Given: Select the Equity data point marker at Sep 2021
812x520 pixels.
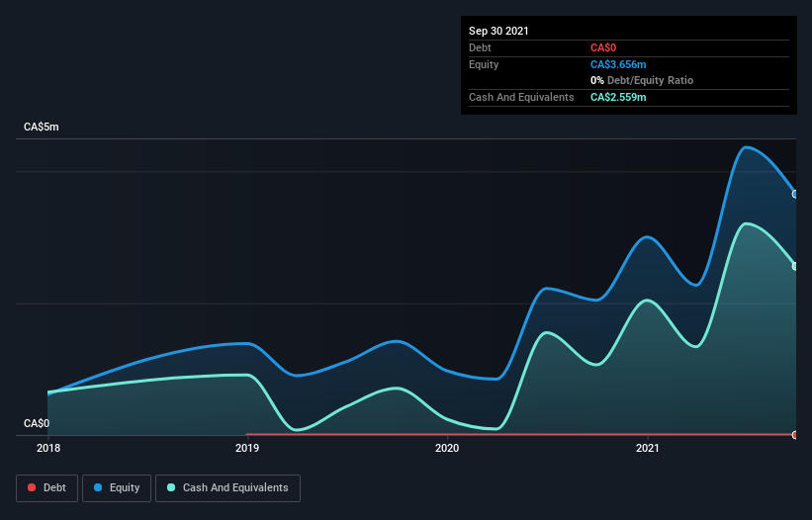Looking at the screenshot, I should point(795,194).
